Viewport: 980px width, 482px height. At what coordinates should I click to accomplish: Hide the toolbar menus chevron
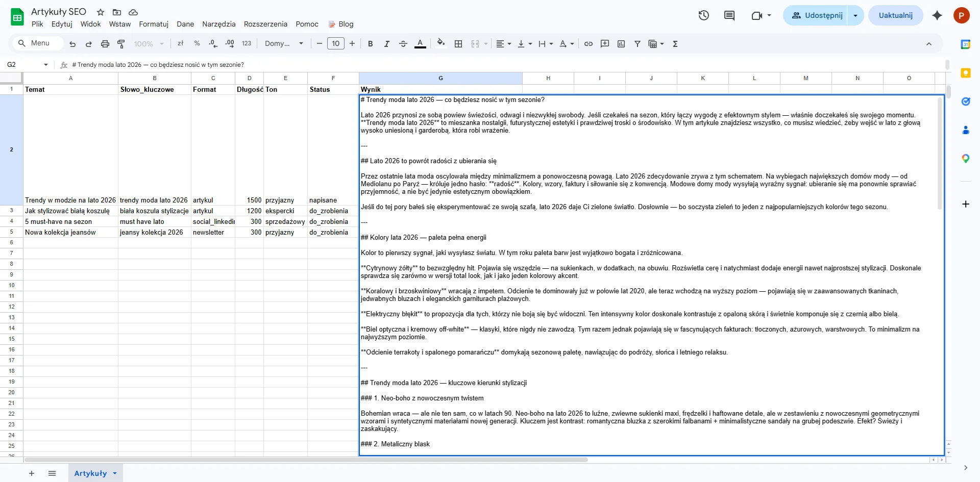coord(929,44)
